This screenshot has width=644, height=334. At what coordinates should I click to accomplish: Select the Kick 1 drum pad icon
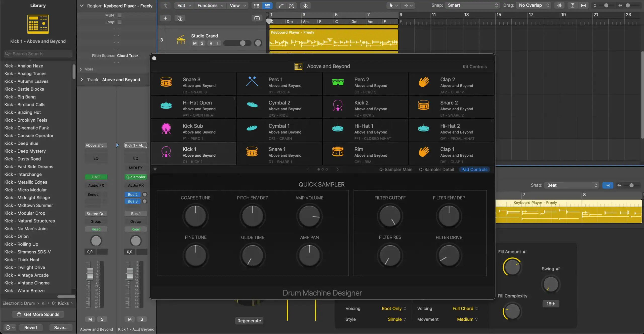tap(166, 151)
